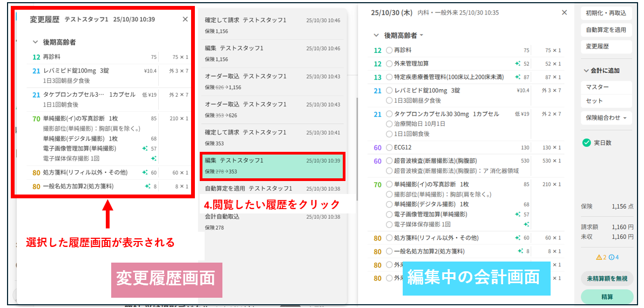Open history entry 確定して請求 25/10/30 10:41
This screenshot has width=644, height=308.
click(272, 137)
